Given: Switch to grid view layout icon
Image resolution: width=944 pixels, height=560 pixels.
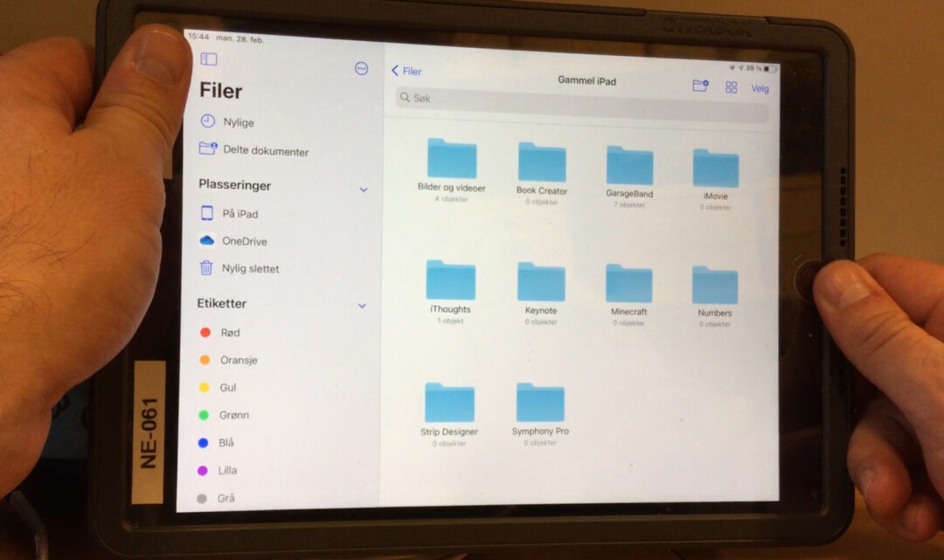Looking at the screenshot, I should pyautogui.click(x=731, y=87).
